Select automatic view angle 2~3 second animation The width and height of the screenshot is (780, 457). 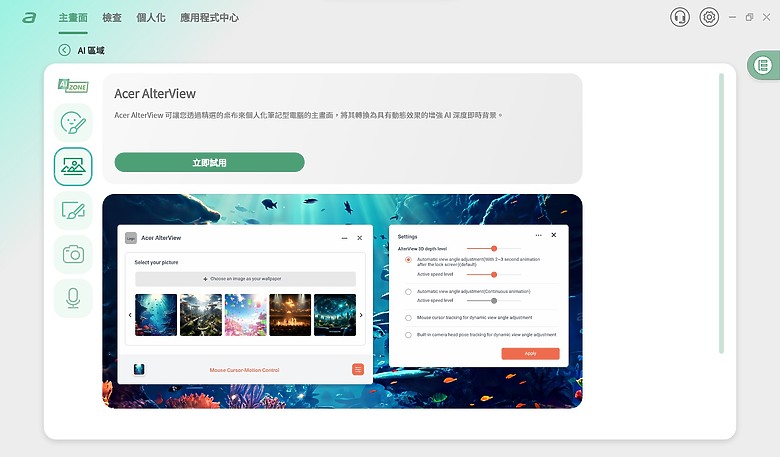point(408,260)
